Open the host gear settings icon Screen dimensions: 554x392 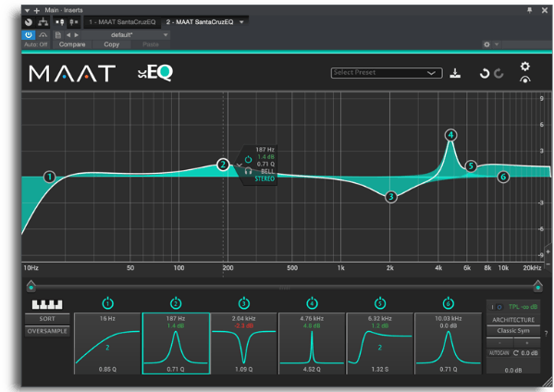(x=486, y=44)
